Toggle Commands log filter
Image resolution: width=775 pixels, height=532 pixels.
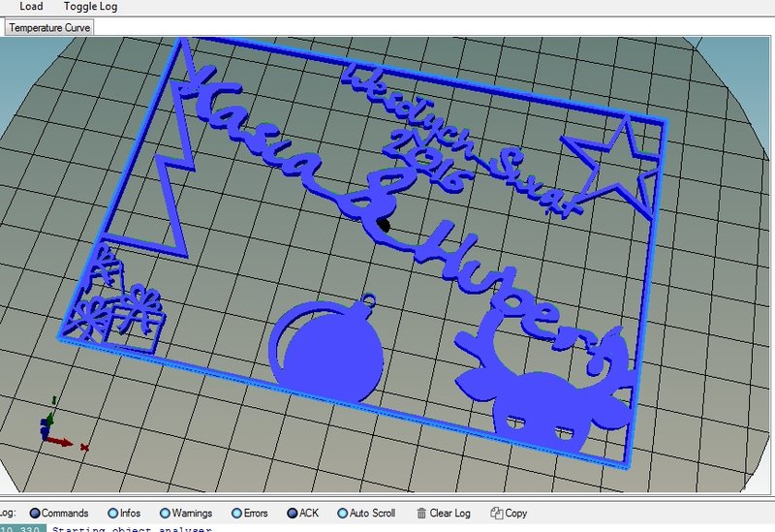coord(59,514)
